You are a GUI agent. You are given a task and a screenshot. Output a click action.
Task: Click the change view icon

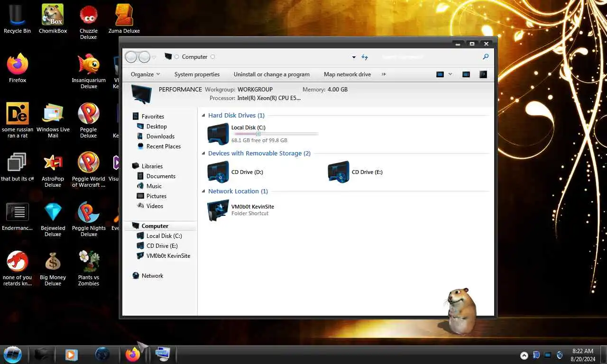[x=440, y=74]
